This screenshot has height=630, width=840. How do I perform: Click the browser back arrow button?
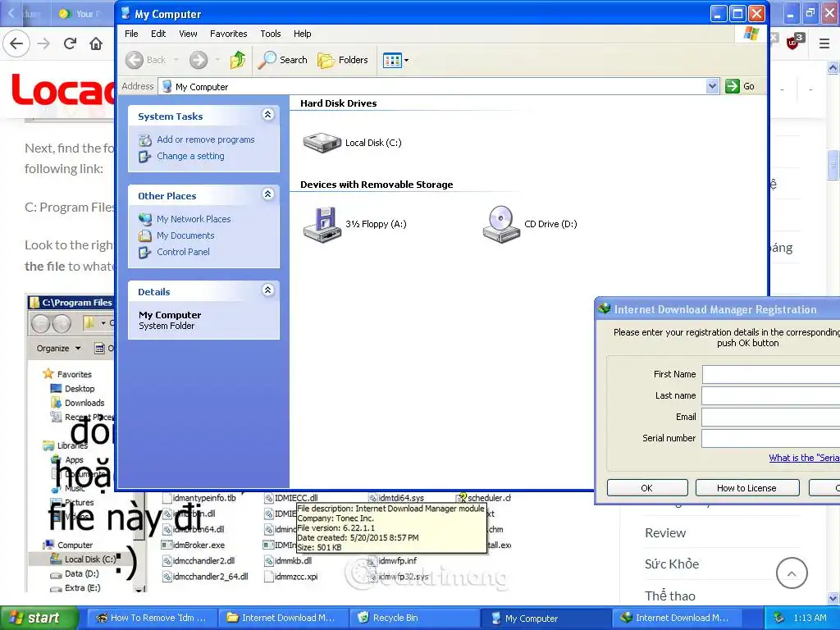pos(16,43)
